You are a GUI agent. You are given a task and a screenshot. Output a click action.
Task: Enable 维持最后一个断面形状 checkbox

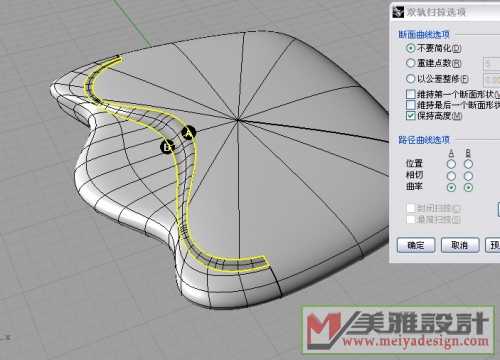coord(411,105)
